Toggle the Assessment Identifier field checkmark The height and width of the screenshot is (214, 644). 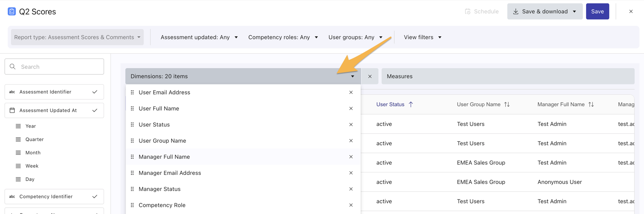[x=95, y=92]
